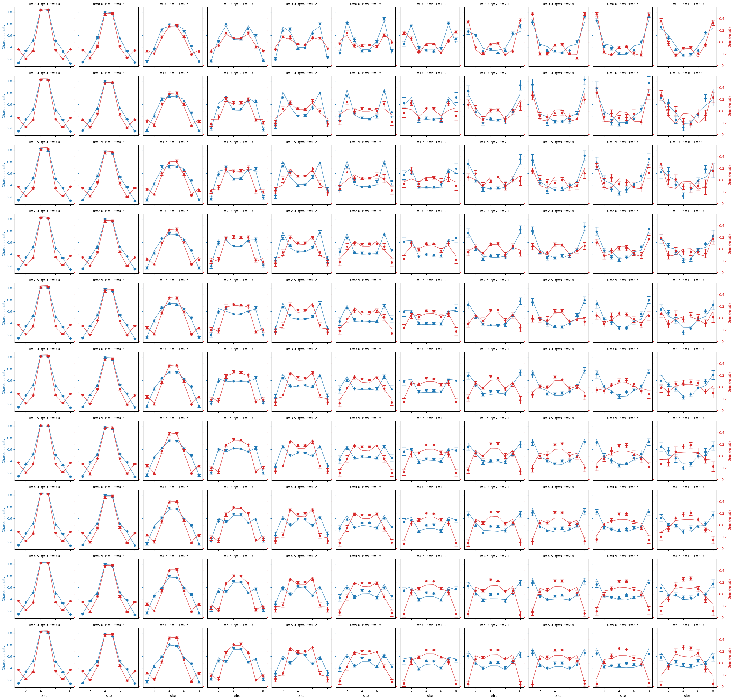Open the panel labeled u=3.0, η=6, τ=1.8
The width and height of the screenshot is (734, 700).
point(430,381)
